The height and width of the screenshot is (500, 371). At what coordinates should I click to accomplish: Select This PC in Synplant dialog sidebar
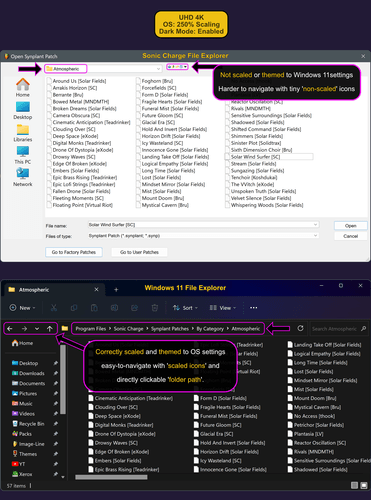pyautogui.click(x=23, y=155)
